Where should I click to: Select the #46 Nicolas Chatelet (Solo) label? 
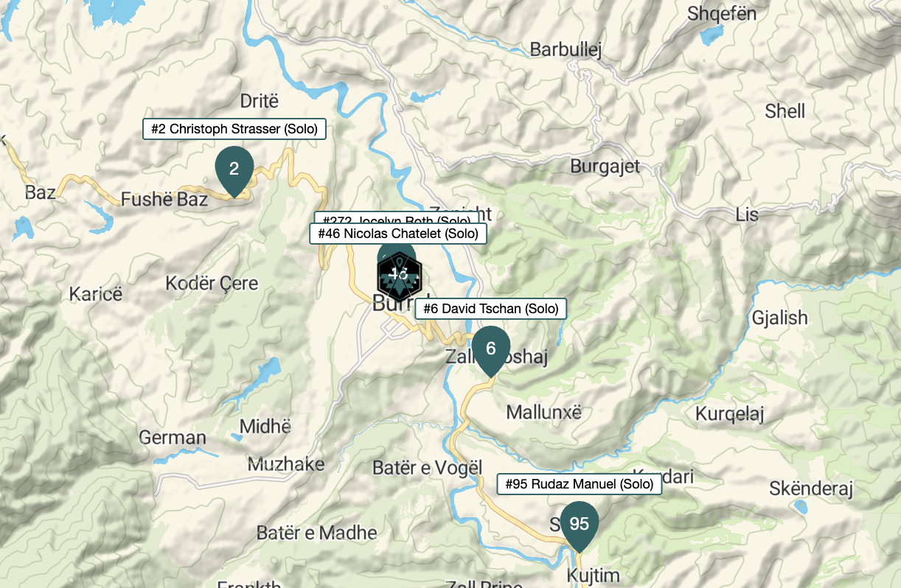(x=398, y=234)
